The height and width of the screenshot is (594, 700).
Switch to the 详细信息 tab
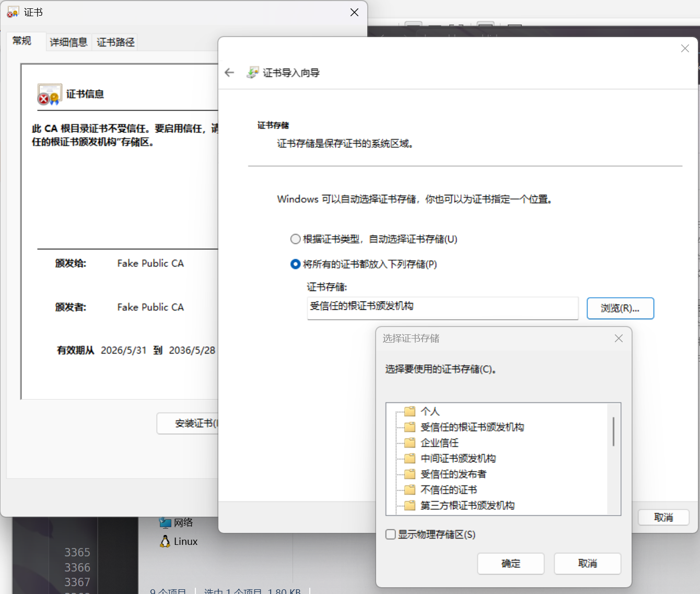68,42
